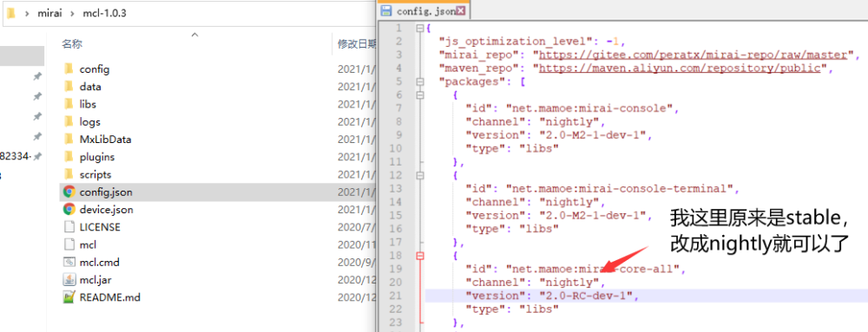Image resolution: width=868 pixels, height=332 pixels.
Task: Collapse the fold marker at line 12
Action: coord(419,175)
